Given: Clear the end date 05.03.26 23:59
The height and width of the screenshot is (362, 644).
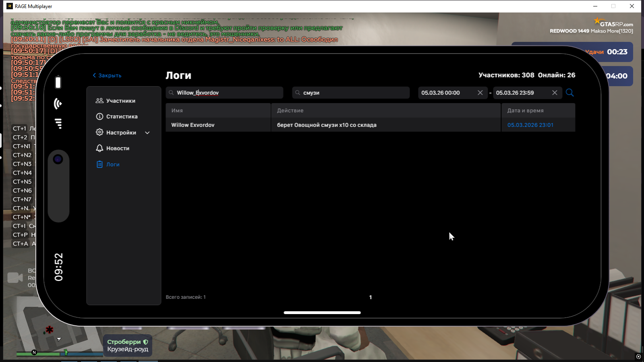Looking at the screenshot, I should [555, 93].
